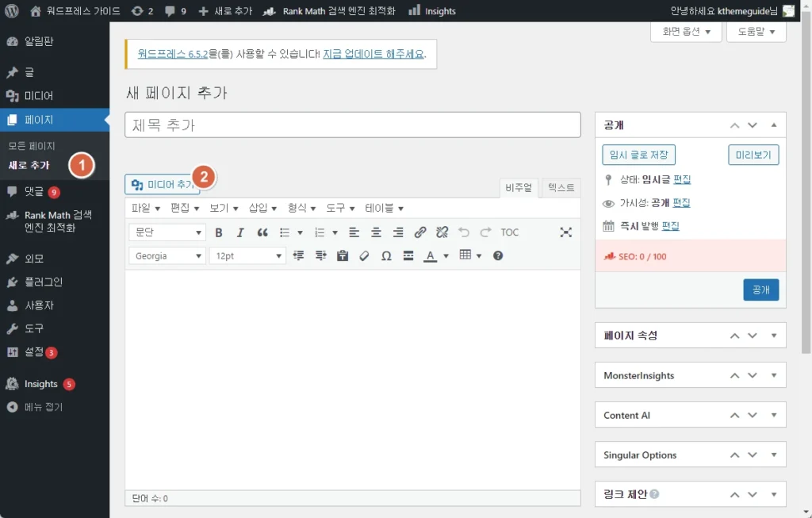Screen dimensions: 812x518
Task: Open paragraph format dropdown
Action: 167,232
